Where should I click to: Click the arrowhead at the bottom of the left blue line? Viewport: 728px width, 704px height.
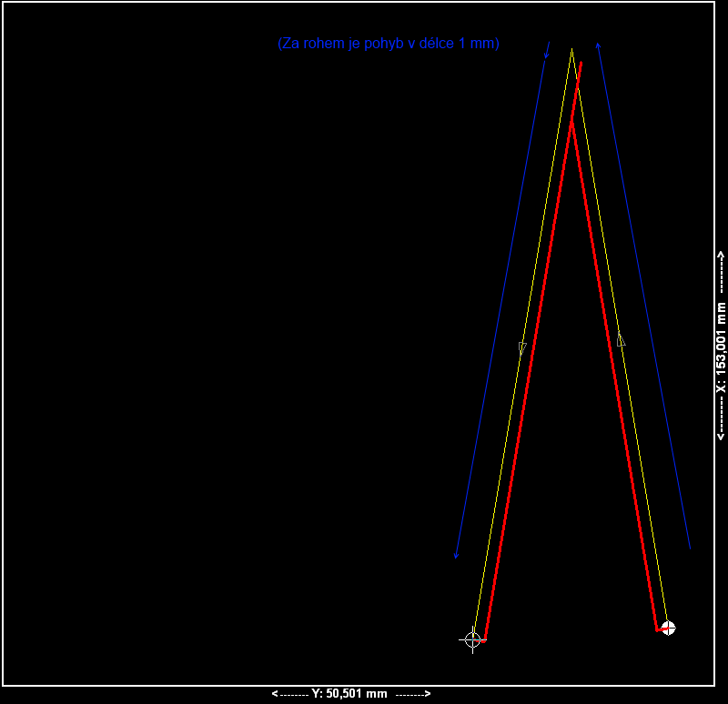click(456, 555)
